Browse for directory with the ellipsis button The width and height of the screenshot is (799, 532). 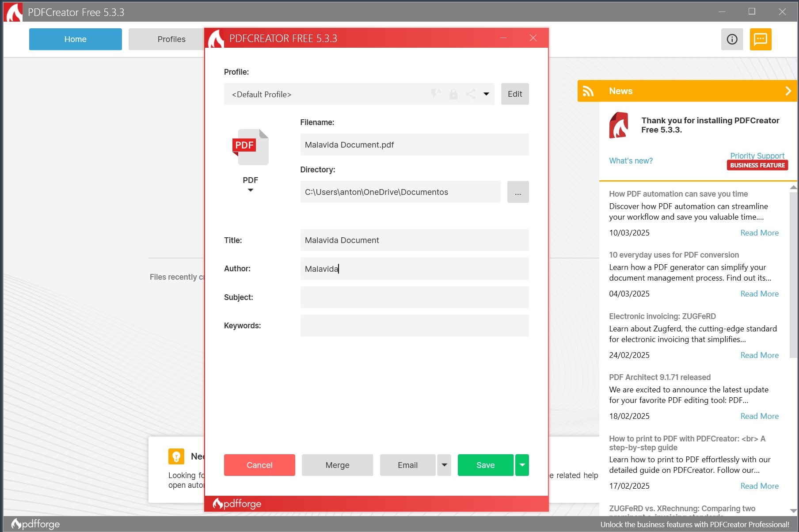click(x=518, y=192)
